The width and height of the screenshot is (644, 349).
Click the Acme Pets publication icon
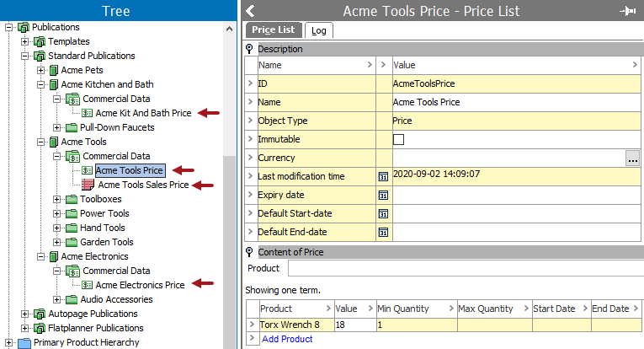tap(54, 70)
